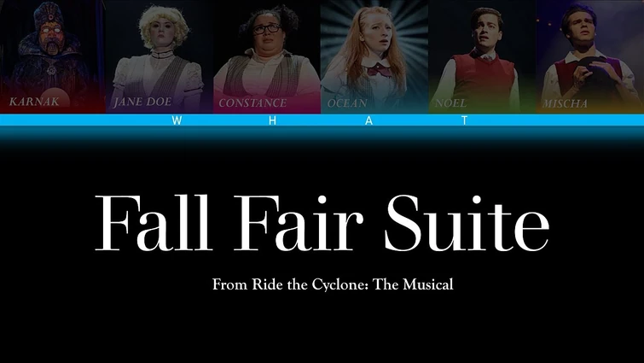Select the Jane Doe character portrait
The height and width of the screenshot is (363, 644).
pos(160,56)
